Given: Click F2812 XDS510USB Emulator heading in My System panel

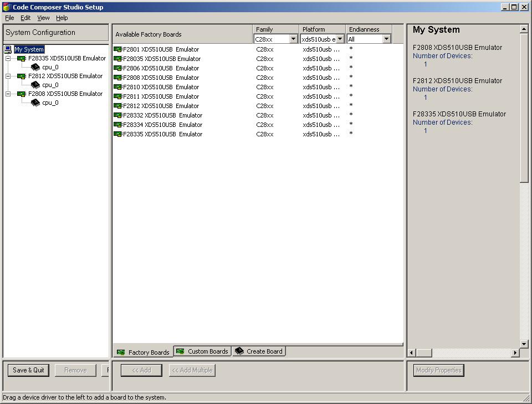Looking at the screenshot, I should pyautogui.click(x=457, y=81).
